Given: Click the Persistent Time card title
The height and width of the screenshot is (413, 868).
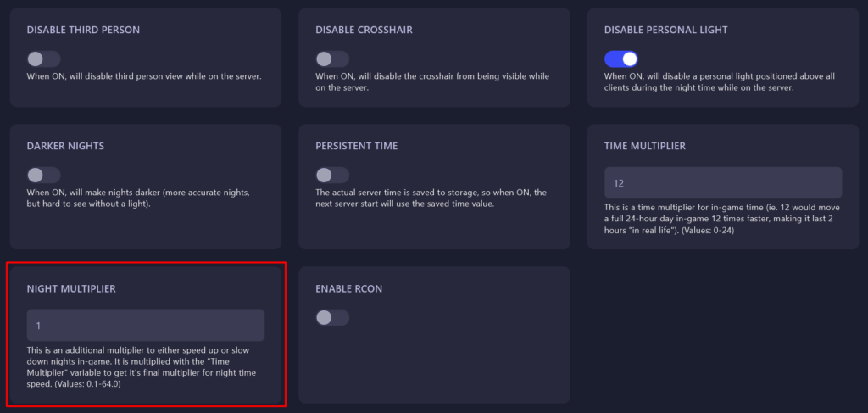Looking at the screenshot, I should pyautogui.click(x=357, y=146).
